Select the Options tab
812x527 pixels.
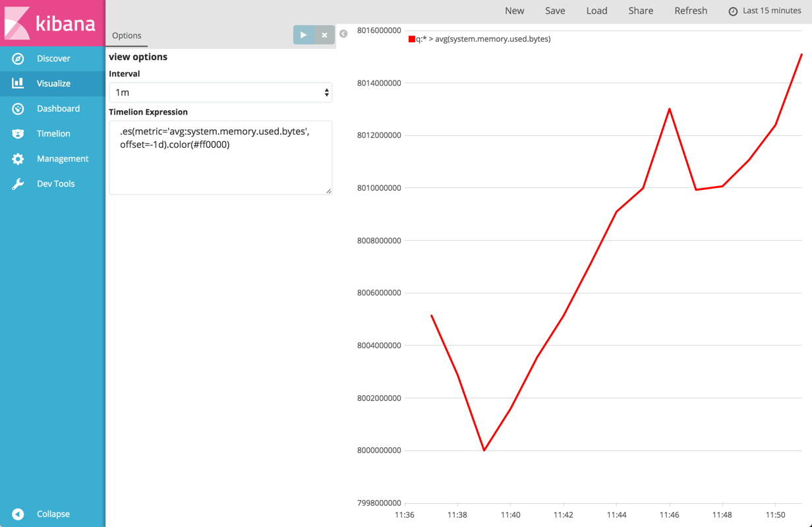point(127,36)
